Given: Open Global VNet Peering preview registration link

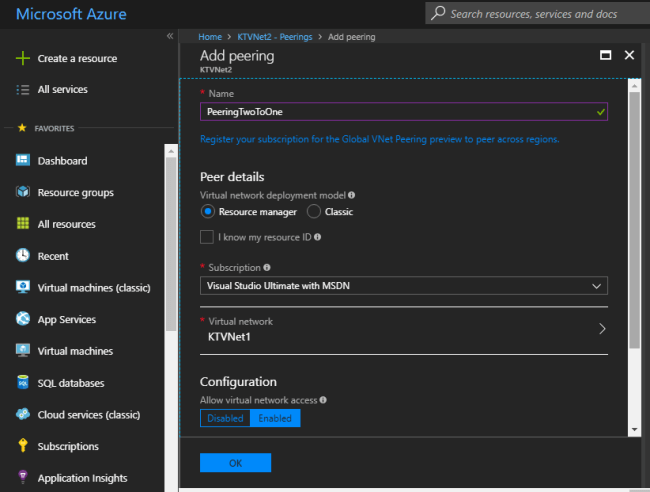Looking at the screenshot, I should pyautogui.click(x=379, y=139).
